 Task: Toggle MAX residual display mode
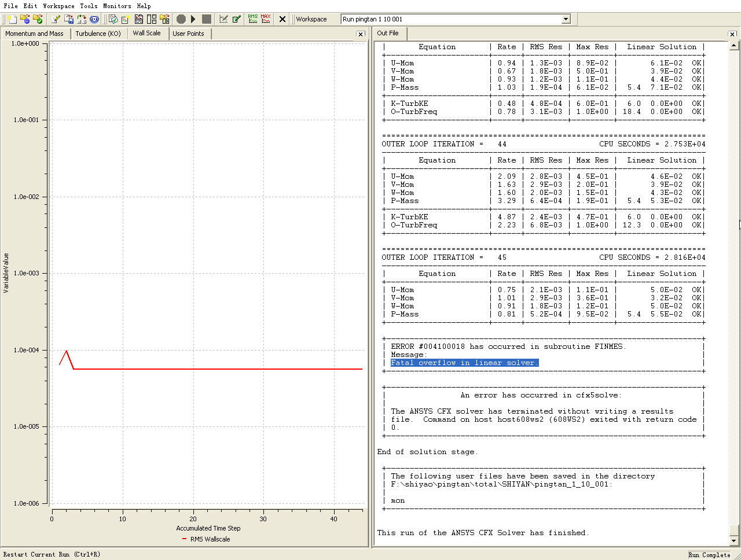tap(266, 19)
